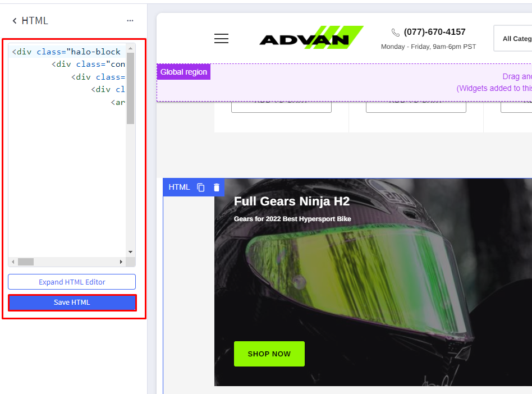Click the horizontal scrollbar thumb in editor
This screenshot has height=394, width=532.
click(x=26, y=262)
